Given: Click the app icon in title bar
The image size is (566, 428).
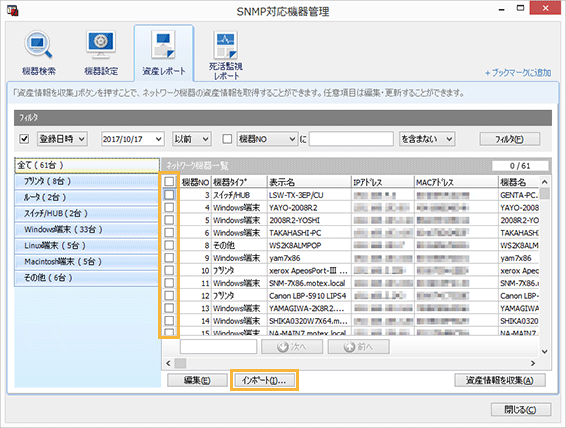Looking at the screenshot, I should tap(13, 10).
